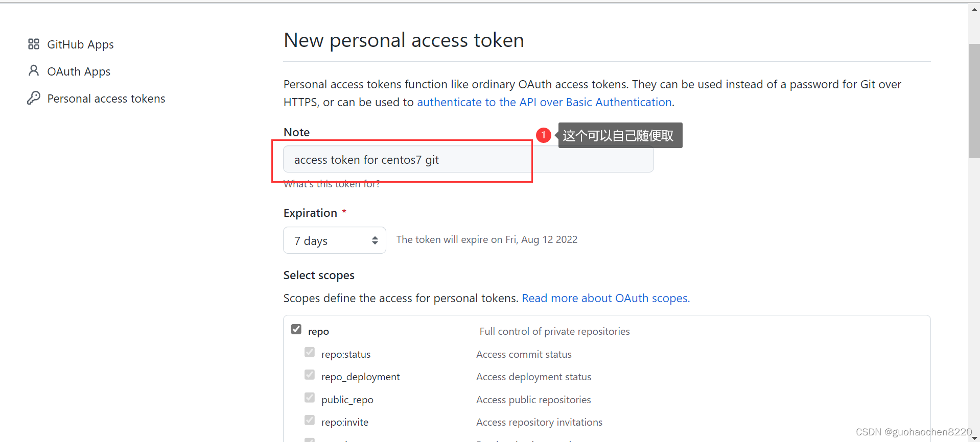The image size is (980, 442).
Task: Click the repo scope label
Action: click(x=318, y=332)
